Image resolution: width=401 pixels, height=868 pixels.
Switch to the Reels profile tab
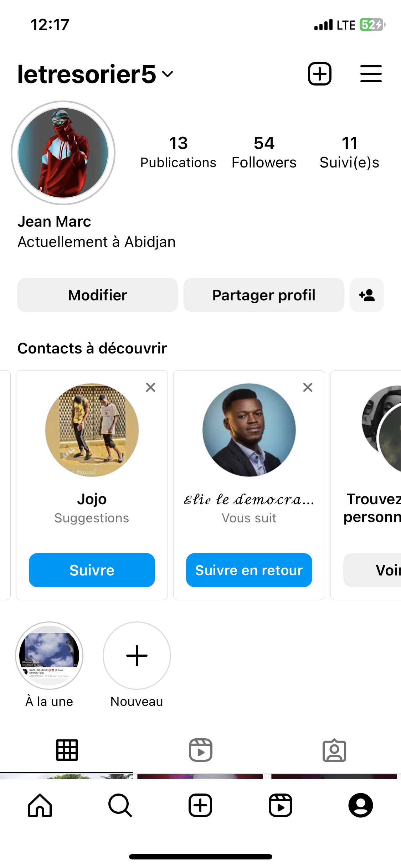(x=200, y=750)
